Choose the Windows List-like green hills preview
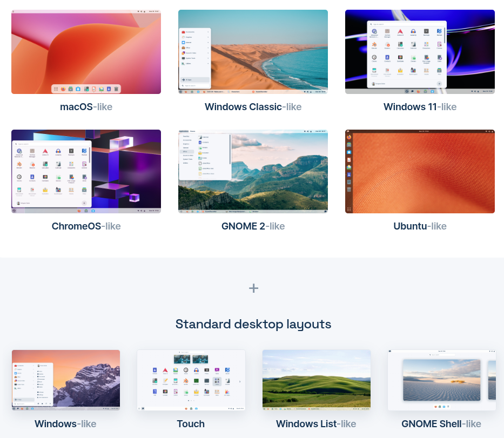Screen dimensions: 504x438 click(x=317, y=380)
